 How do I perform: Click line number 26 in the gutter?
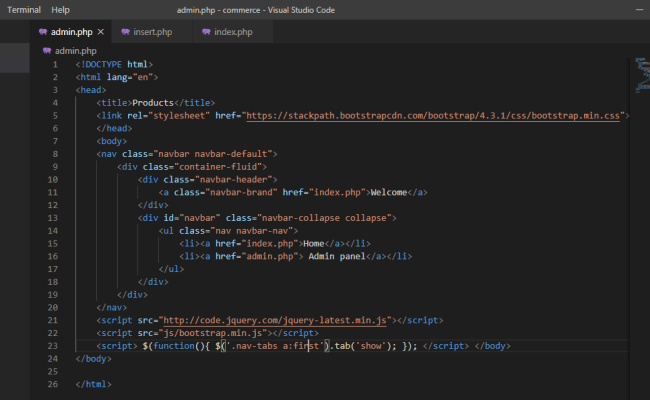[x=53, y=384]
